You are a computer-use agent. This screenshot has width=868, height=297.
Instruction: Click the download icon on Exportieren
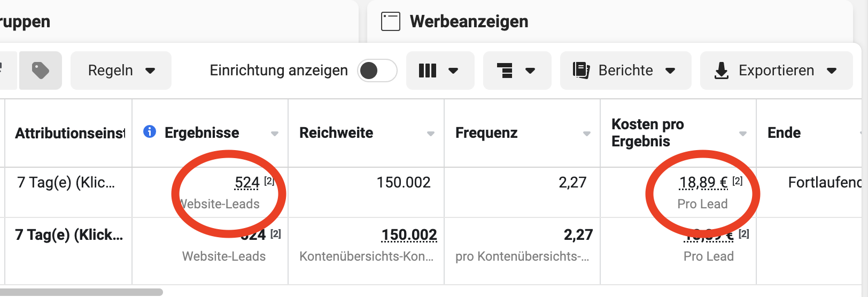(722, 71)
